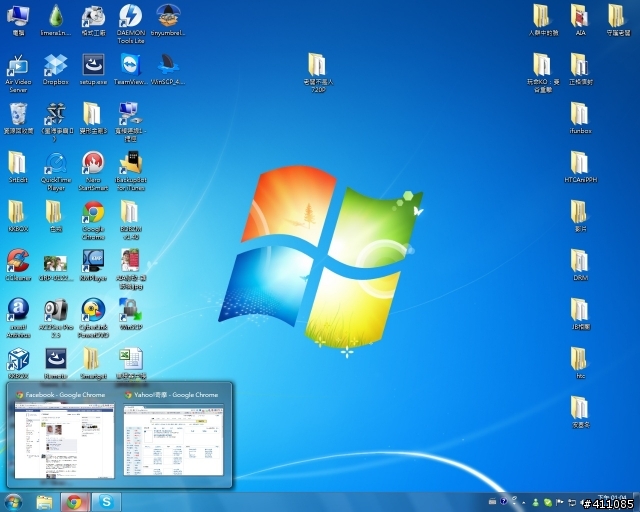Open the WinSCP padlock shortcut
640x512 pixels.
click(x=131, y=314)
